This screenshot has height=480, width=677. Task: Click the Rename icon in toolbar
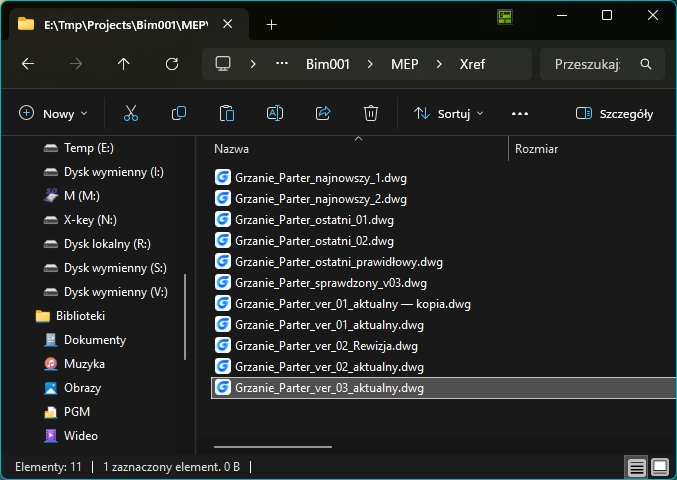275,114
